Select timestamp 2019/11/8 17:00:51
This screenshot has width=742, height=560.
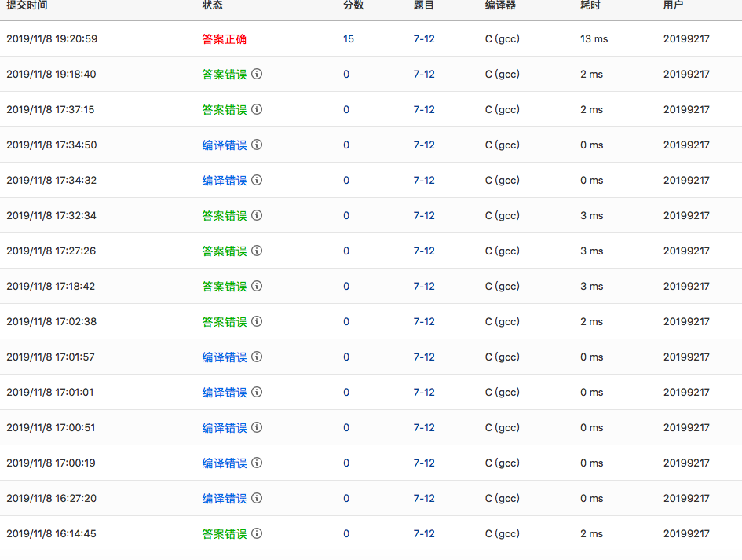pos(50,427)
